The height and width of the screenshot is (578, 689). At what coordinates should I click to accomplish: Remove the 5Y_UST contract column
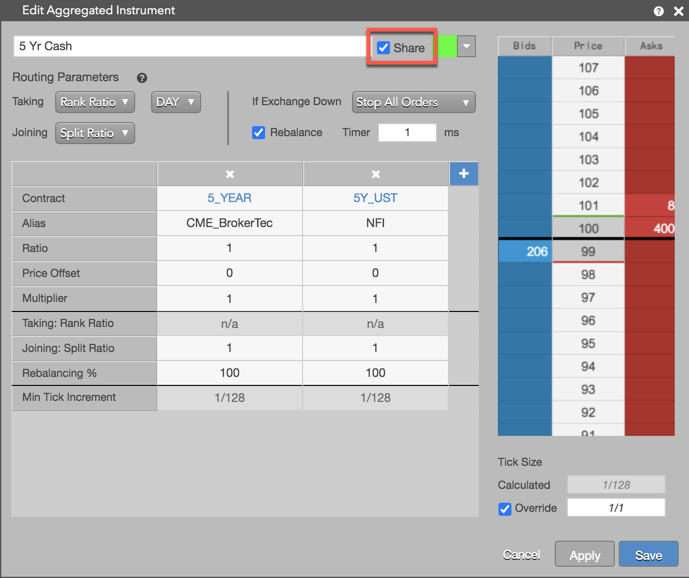click(x=375, y=174)
